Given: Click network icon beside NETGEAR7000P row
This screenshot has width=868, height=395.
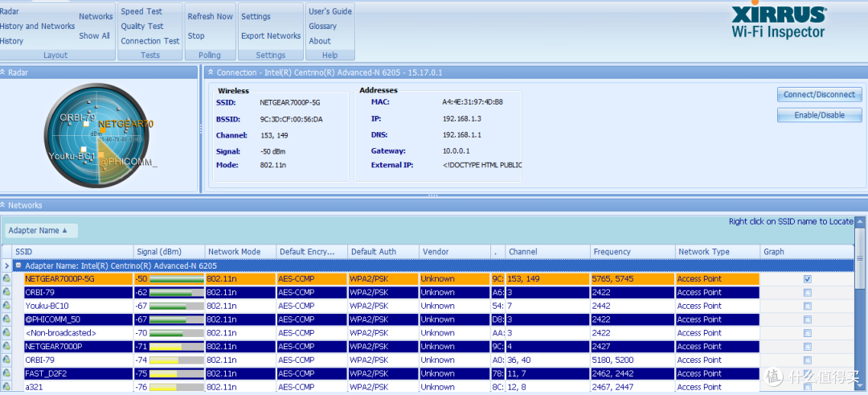Looking at the screenshot, I should (6, 346).
